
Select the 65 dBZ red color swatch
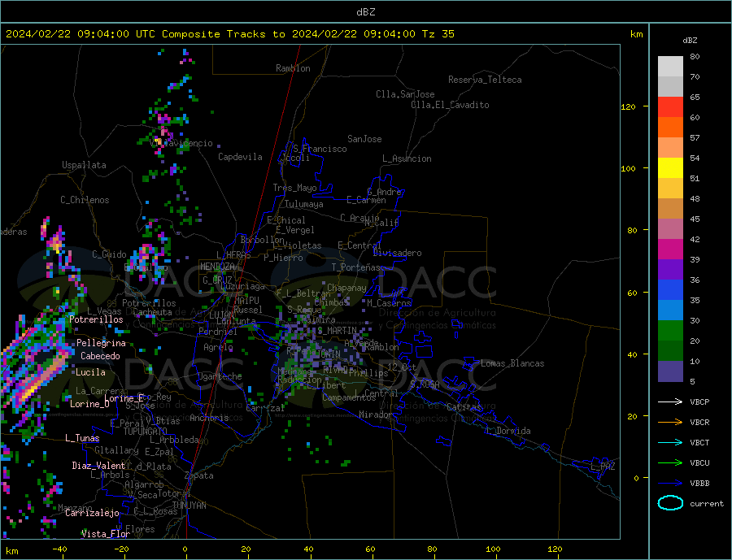[670, 106]
